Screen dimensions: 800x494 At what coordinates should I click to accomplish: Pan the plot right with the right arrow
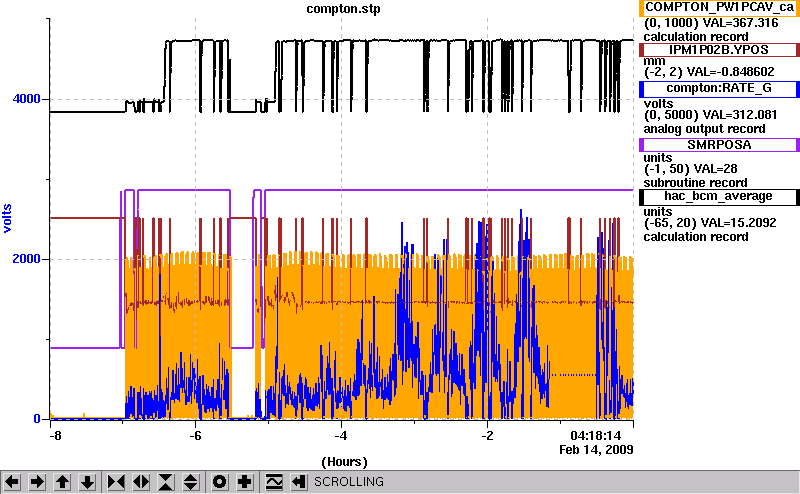coord(37,482)
